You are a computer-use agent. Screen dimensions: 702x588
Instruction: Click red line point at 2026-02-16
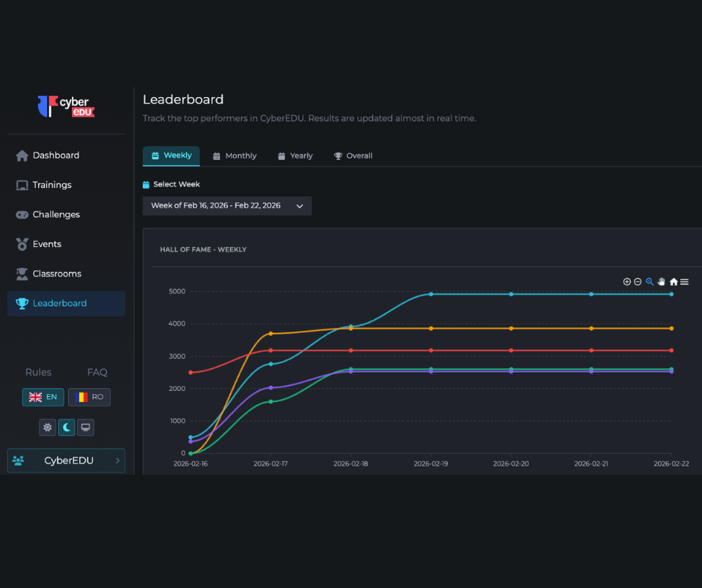pyautogui.click(x=190, y=372)
